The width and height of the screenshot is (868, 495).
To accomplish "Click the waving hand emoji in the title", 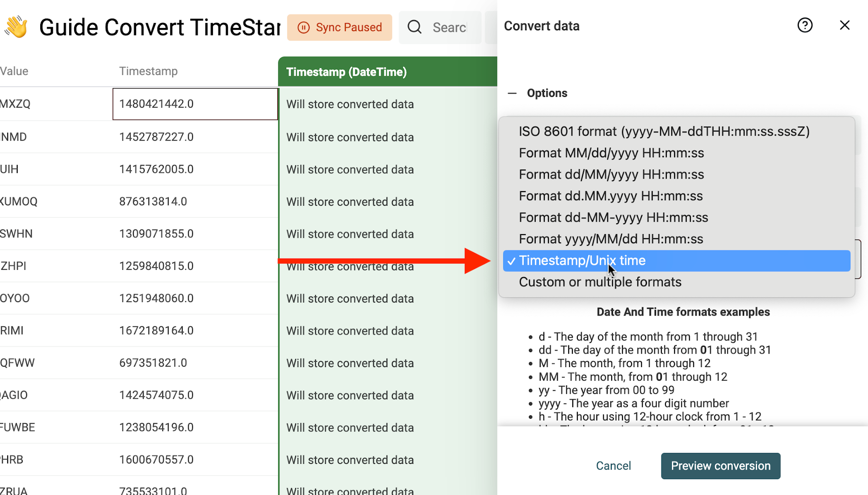I will (x=17, y=26).
